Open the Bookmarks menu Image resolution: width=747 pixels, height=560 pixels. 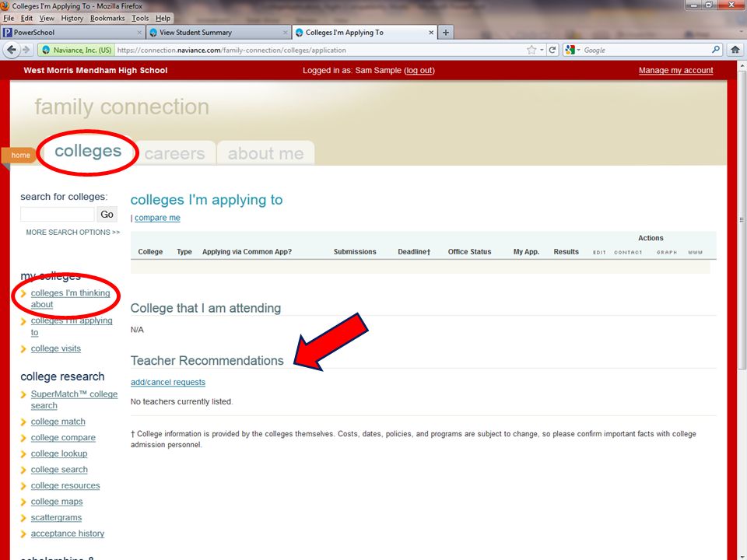click(x=107, y=18)
